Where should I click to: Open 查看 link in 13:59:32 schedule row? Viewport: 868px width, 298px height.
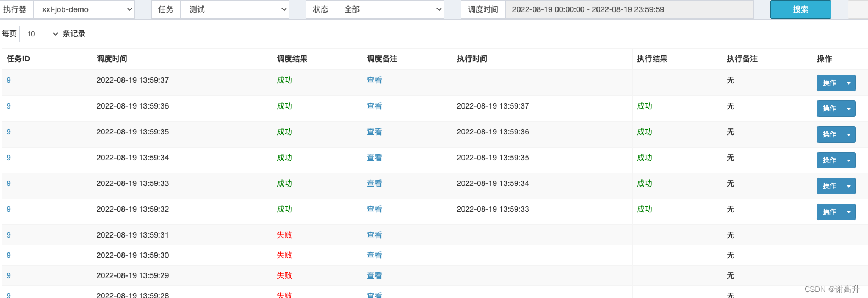tap(374, 209)
